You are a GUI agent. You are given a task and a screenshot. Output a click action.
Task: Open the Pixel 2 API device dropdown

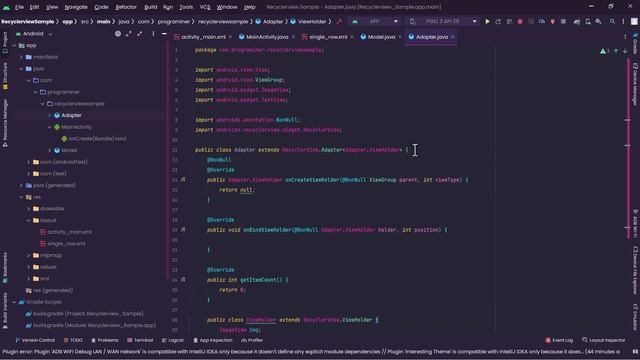point(443,21)
